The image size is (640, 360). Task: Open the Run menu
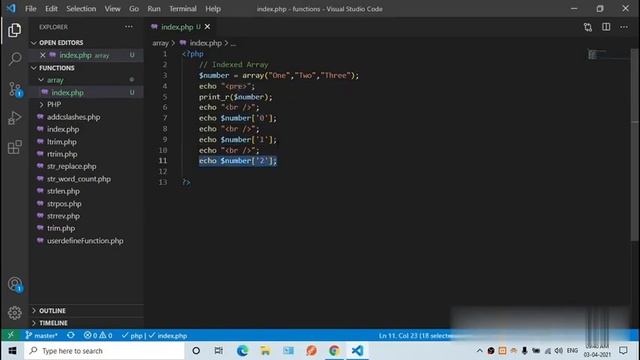pyautogui.click(x=154, y=9)
